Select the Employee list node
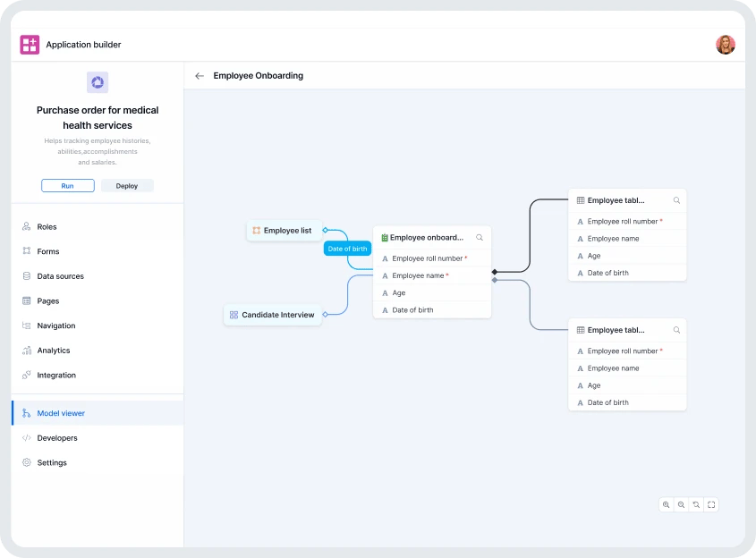The height and width of the screenshot is (558, 756). (284, 231)
